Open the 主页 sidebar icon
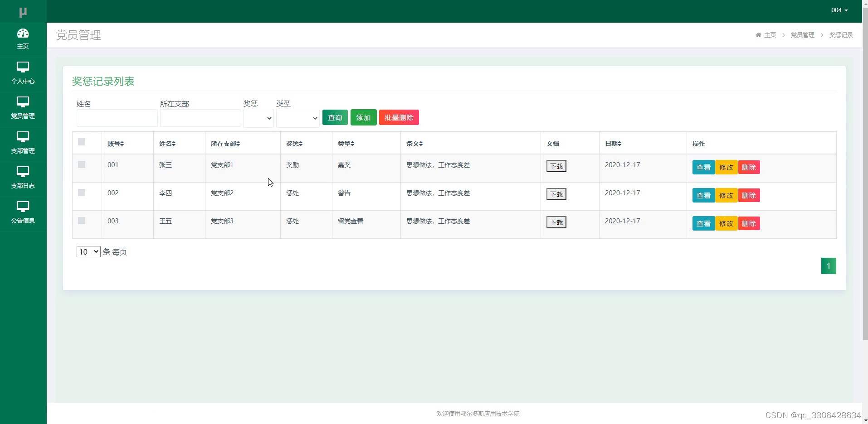 (23, 39)
